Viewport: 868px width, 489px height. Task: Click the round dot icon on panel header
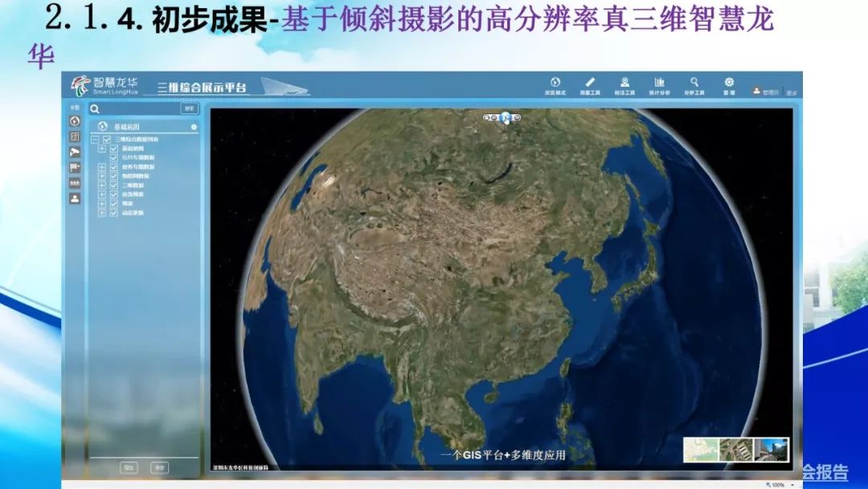pos(194,127)
